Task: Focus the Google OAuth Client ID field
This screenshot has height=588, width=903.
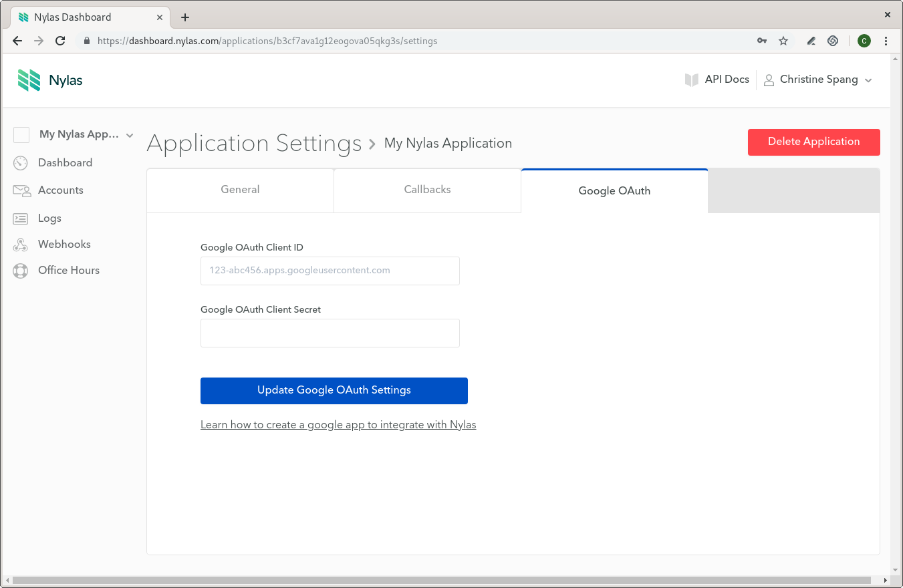Action: tap(330, 271)
